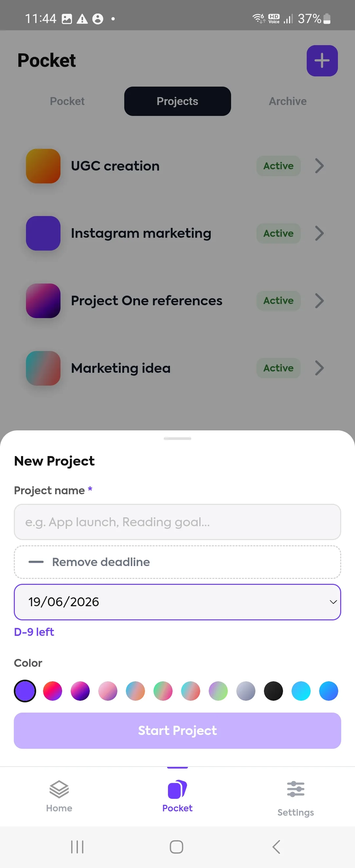
Task: Open the deadline date dropdown 19/06/2026
Action: [x=177, y=602]
